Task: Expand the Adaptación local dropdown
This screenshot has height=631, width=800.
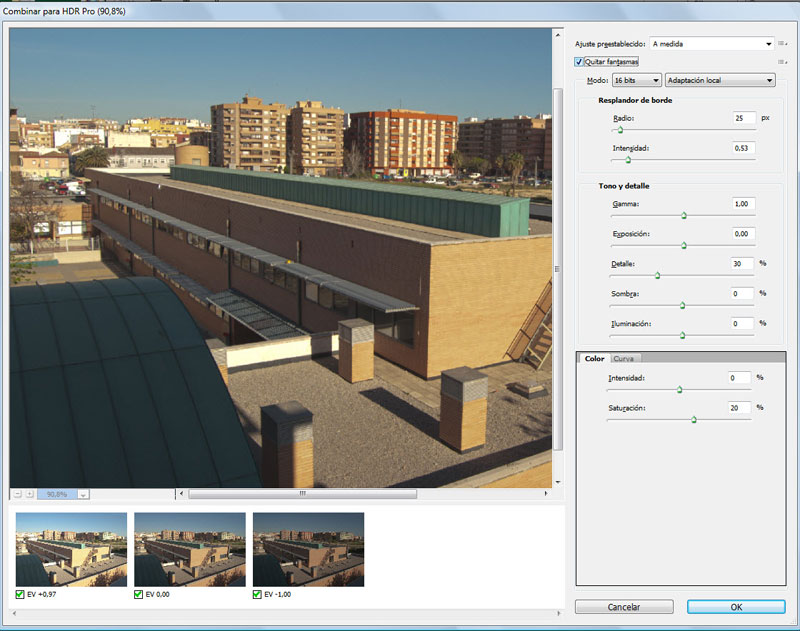Action: pyautogui.click(x=720, y=80)
